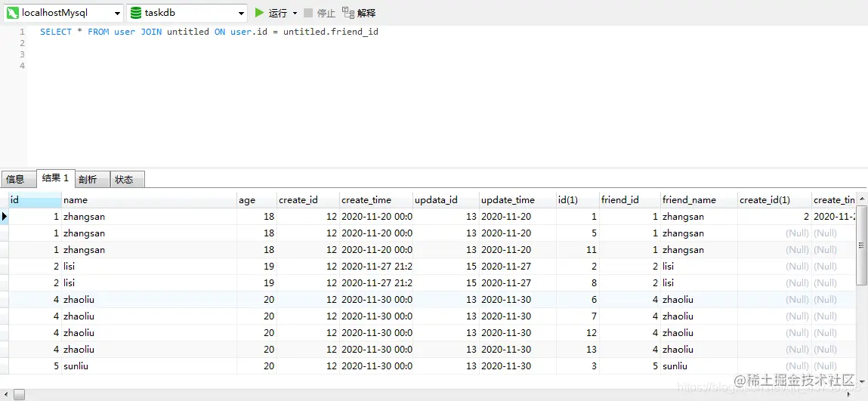Select the id(1) cell with value 13

point(578,350)
